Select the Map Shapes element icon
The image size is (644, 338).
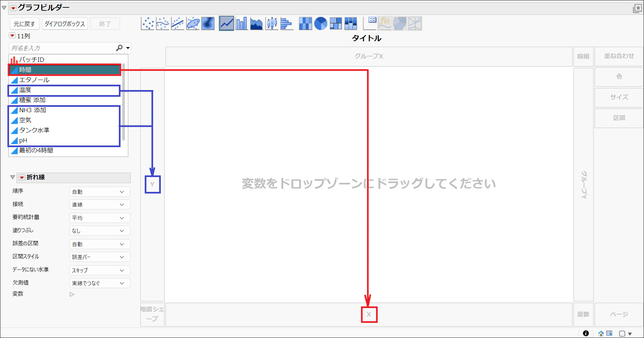(400, 24)
